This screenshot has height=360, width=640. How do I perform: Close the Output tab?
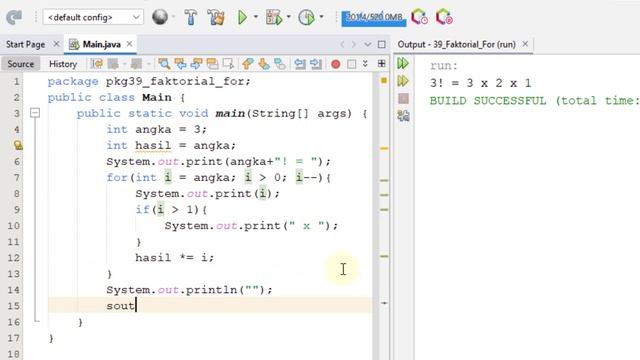525,44
